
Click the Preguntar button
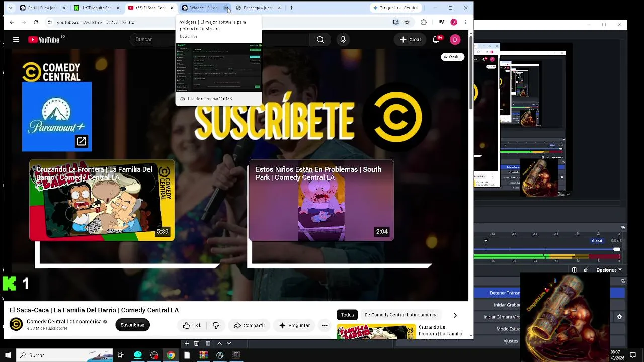pos(294,325)
